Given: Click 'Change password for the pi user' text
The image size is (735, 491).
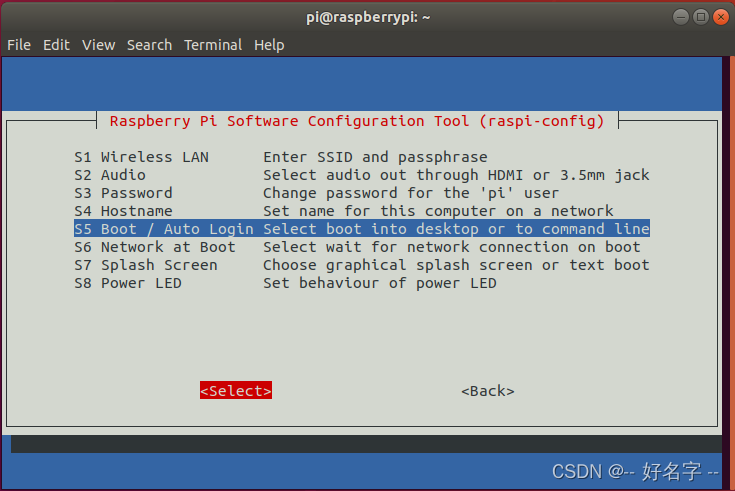Looking at the screenshot, I should point(411,193).
